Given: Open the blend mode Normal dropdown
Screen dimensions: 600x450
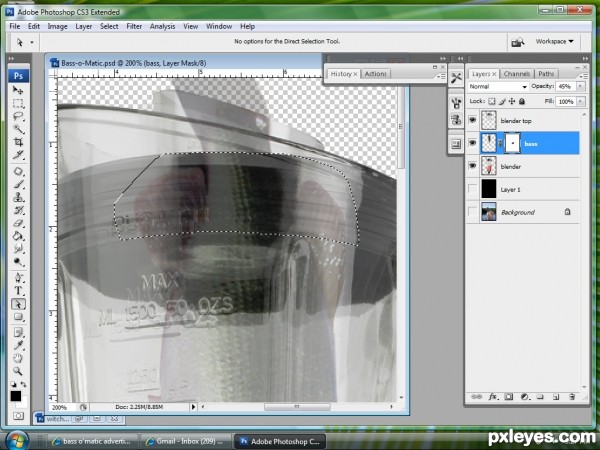Looking at the screenshot, I should 498,86.
